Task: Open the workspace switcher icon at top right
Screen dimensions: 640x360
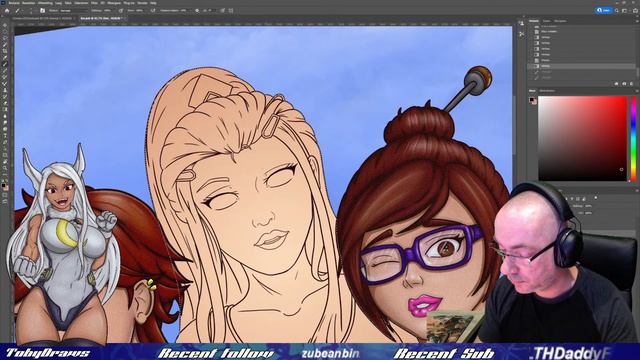Action: [x=624, y=11]
